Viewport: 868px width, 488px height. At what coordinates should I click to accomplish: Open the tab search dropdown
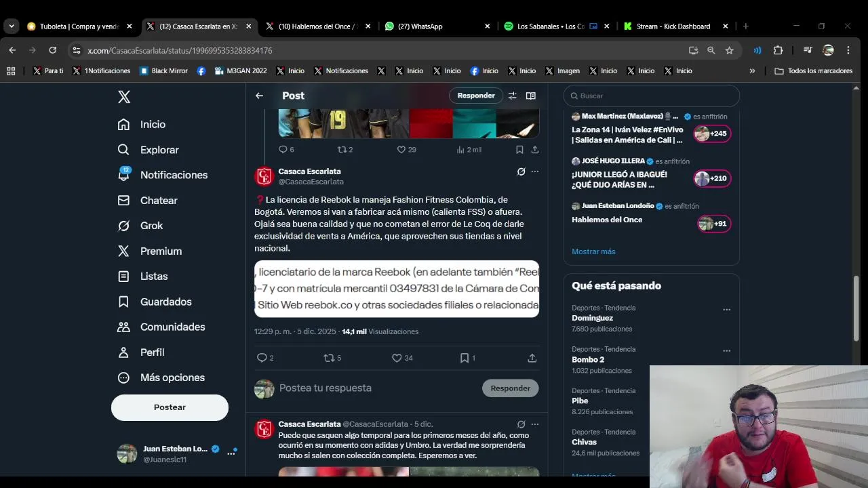[x=12, y=26]
